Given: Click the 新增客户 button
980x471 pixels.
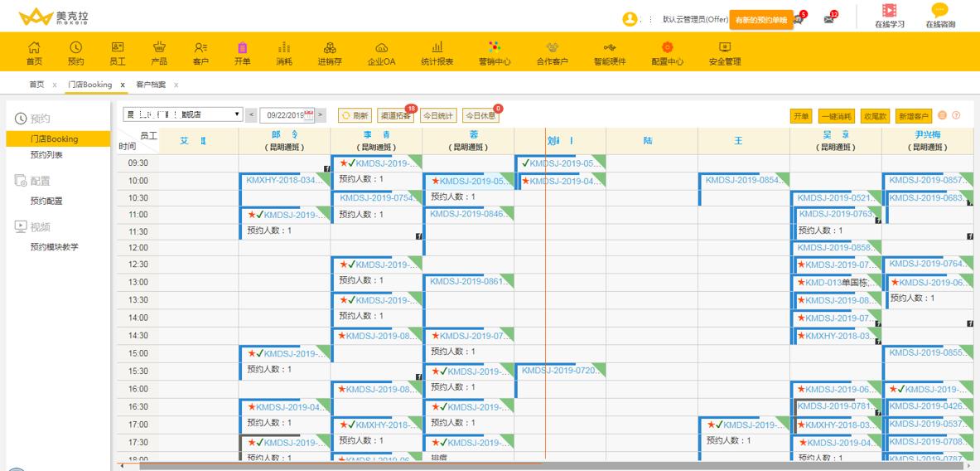Looking at the screenshot, I should [x=914, y=116].
